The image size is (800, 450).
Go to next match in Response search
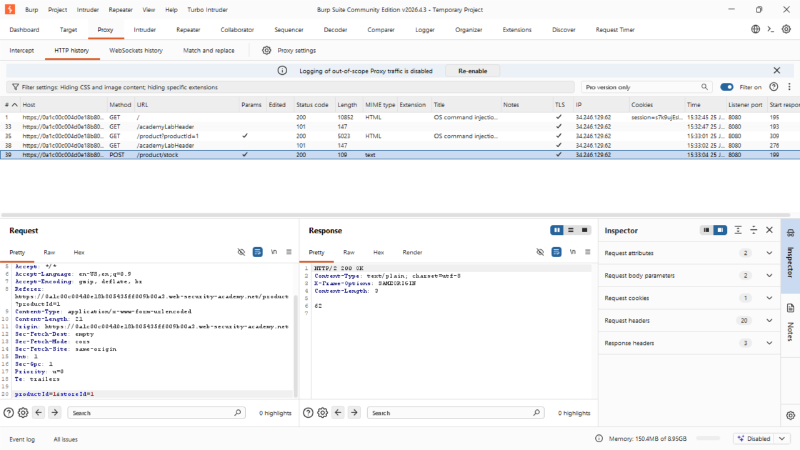coord(354,412)
